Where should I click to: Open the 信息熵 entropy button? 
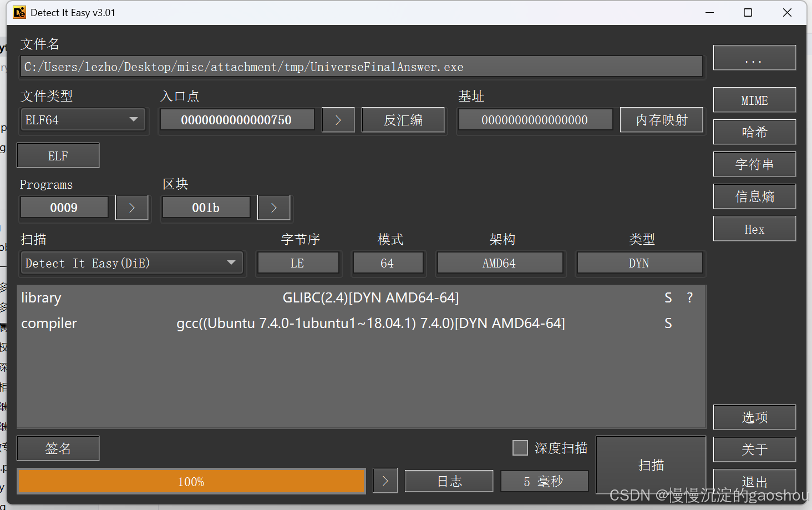click(x=754, y=196)
